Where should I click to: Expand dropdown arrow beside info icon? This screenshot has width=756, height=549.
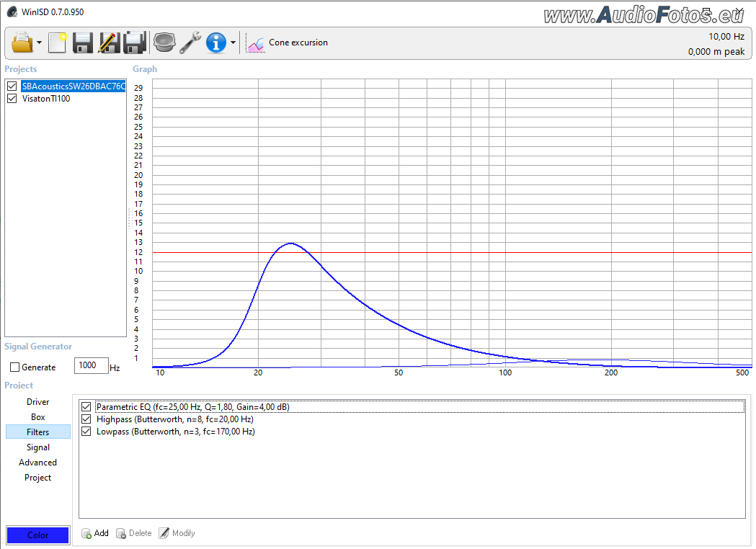pyautogui.click(x=233, y=43)
